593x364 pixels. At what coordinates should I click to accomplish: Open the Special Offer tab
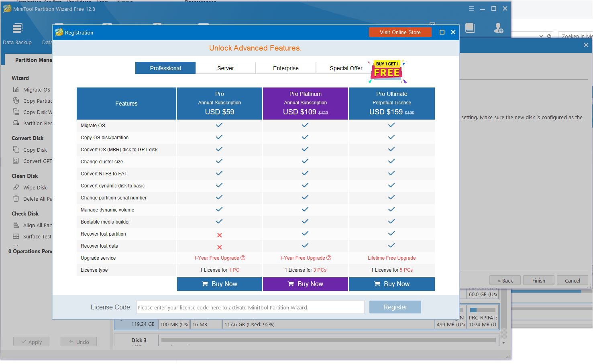pos(346,68)
